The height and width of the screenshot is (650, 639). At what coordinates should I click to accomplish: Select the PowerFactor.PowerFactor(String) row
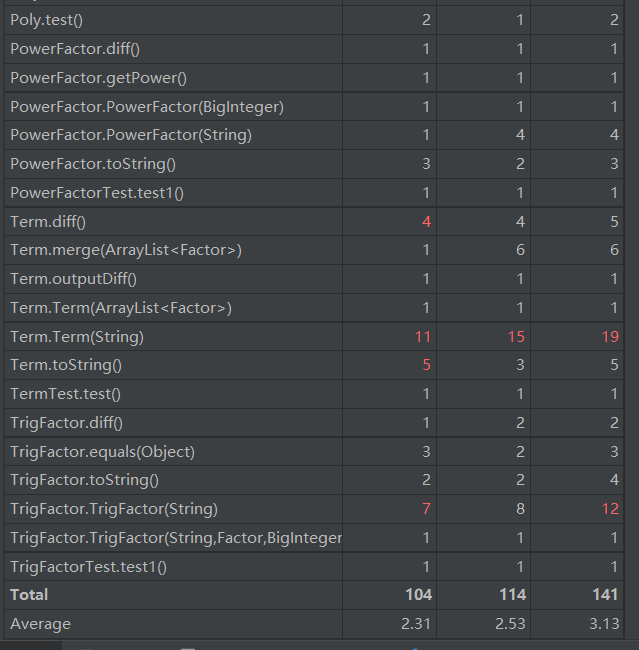click(130, 135)
